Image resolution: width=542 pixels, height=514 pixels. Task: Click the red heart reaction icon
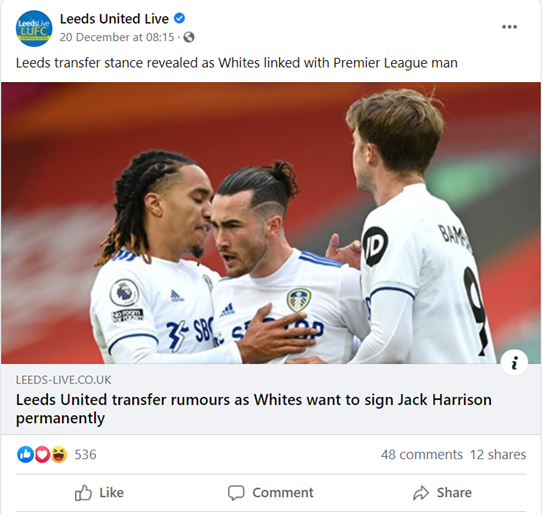pyautogui.click(x=42, y=454)
